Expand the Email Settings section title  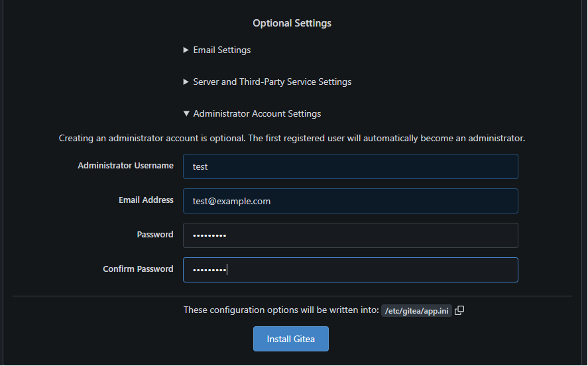tap(222, 50)
